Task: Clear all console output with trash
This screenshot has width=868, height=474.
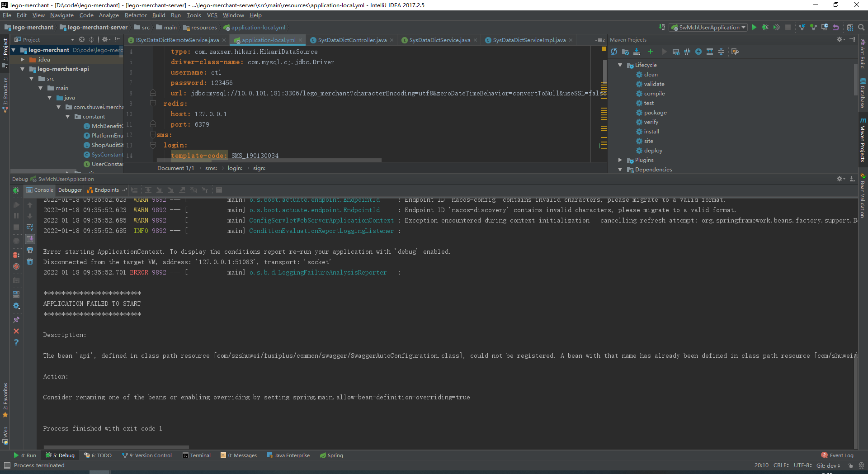Action: pyautogui.click(x=30, y=261)
